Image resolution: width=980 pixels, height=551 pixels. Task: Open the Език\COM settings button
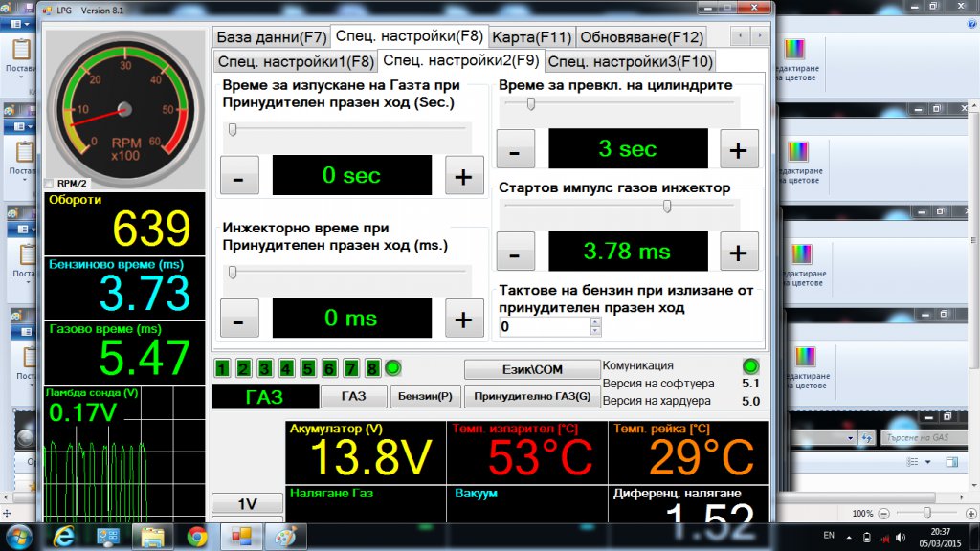[532, 369]
